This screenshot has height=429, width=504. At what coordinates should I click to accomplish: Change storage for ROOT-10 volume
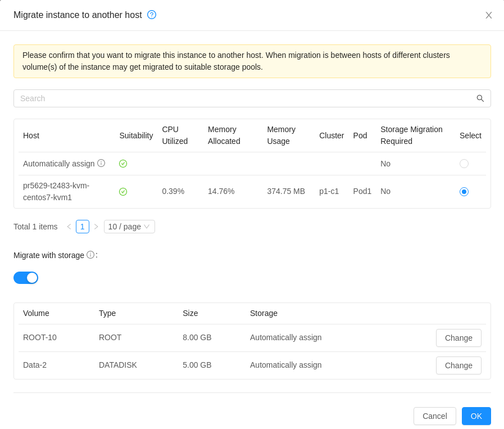pos(458,338)
